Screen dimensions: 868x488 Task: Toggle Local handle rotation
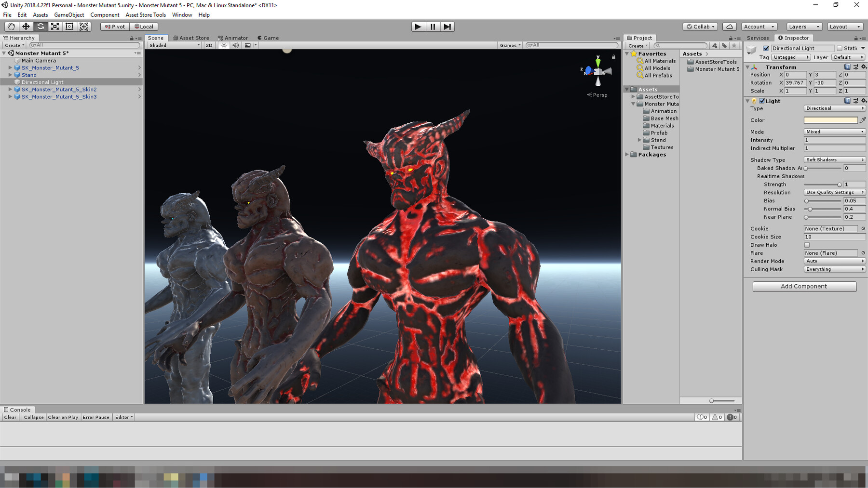144,26
